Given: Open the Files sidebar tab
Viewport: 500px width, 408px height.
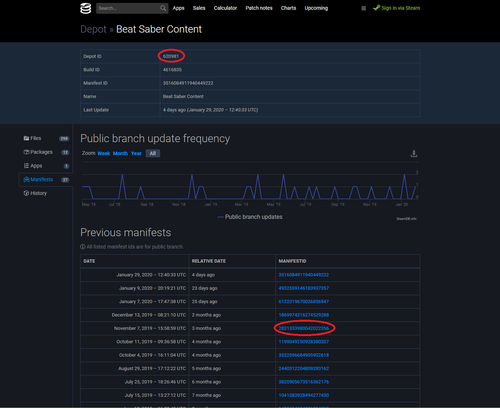Looking at the screenshot, I should [46, 138].
